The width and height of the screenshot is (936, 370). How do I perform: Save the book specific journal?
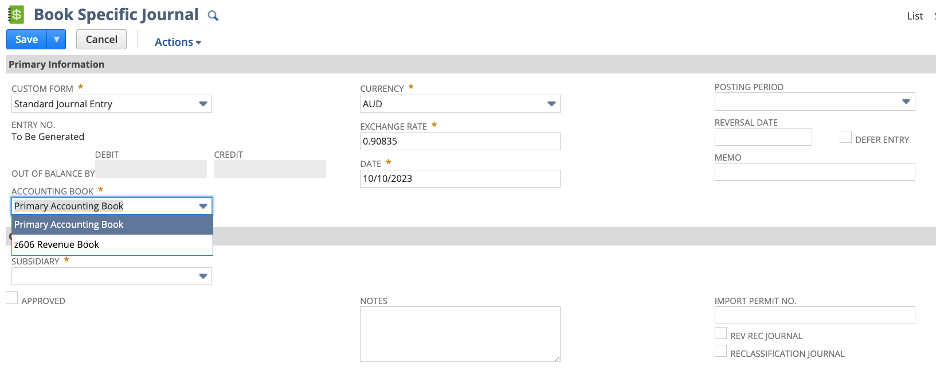click(x=26, y=39)
